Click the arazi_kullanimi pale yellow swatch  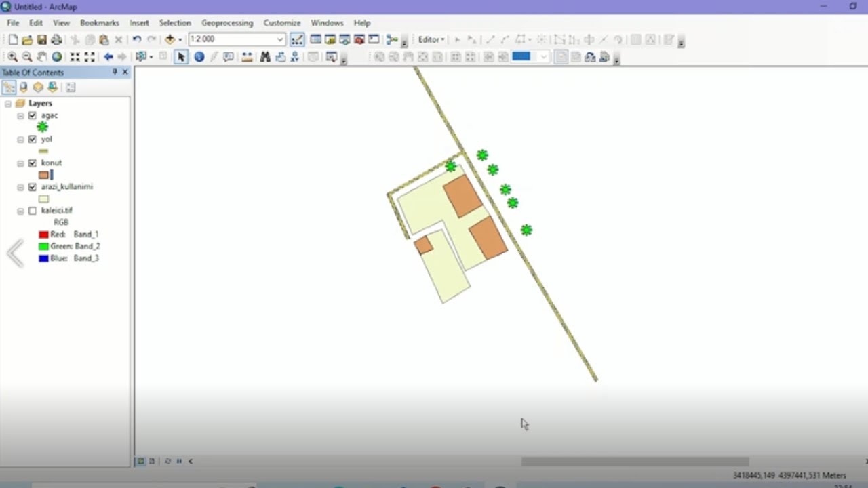coord(43,199)
